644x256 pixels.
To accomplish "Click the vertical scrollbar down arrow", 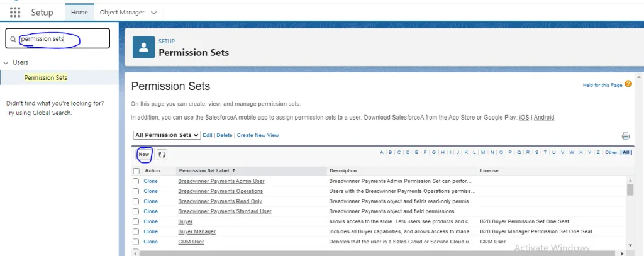I will click(x=630, y=245).
